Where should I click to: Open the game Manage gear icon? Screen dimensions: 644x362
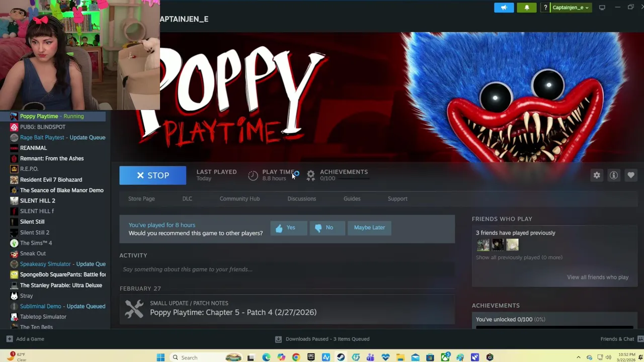point(597,175)
